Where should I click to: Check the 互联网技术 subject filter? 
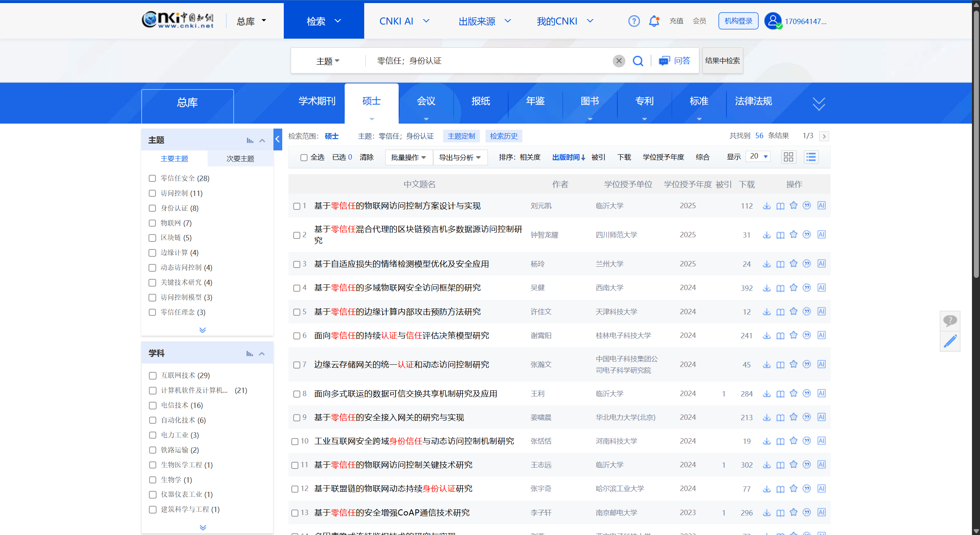click(x=152, y=375)
